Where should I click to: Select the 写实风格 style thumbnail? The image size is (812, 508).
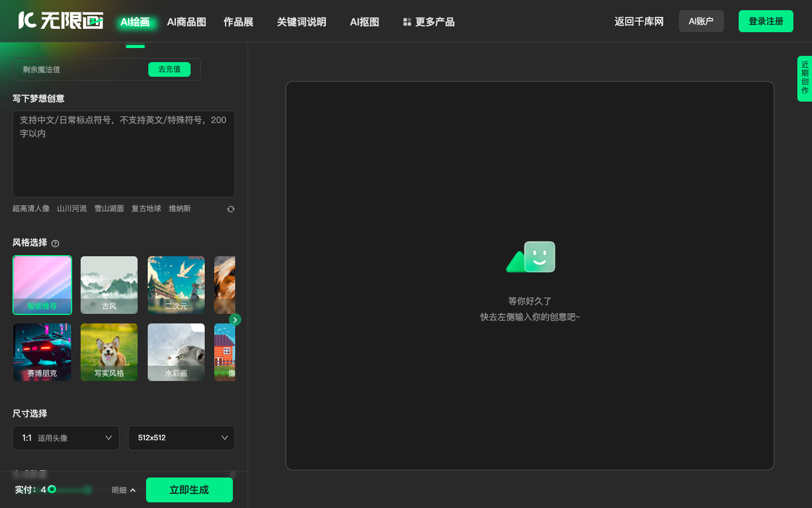[x=109, y=352]
